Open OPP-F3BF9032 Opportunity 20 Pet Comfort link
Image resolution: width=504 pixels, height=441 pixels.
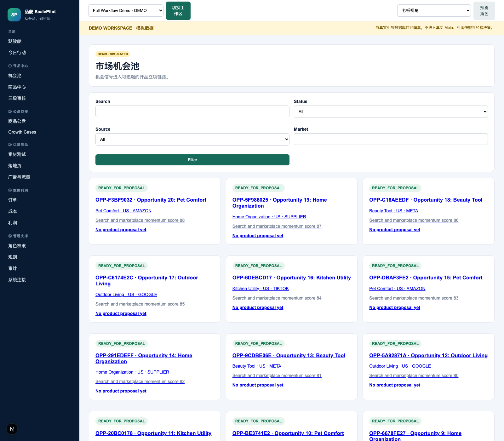[x=151, y=200]
